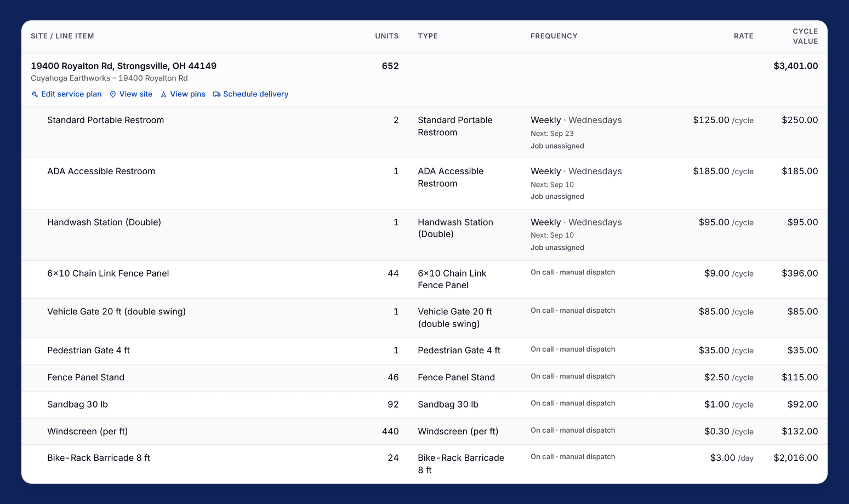
Task: Select the Handwash Station (Double) line item name
Action: point(104,222)
